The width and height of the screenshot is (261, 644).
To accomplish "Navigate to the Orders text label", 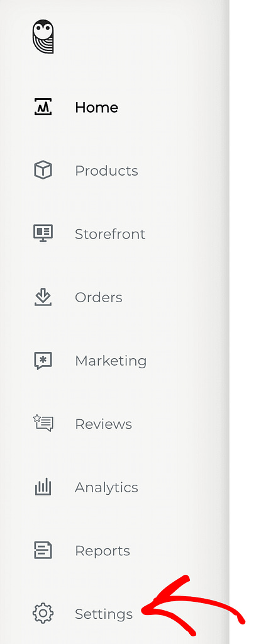I will (x=99, y=297).
